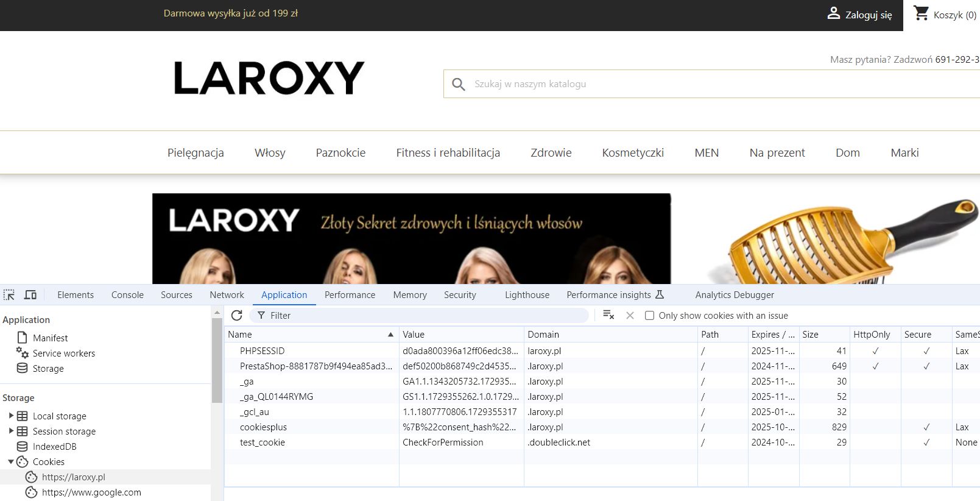Click the Zaloguj się link
This screenshot has height=501, width=980.
click(x=868, y=15)
